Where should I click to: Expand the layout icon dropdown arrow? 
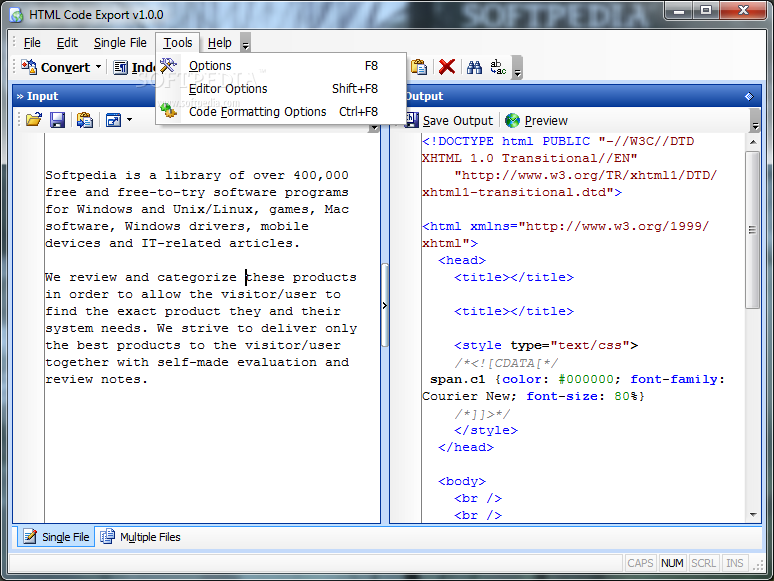pos(129,120)
